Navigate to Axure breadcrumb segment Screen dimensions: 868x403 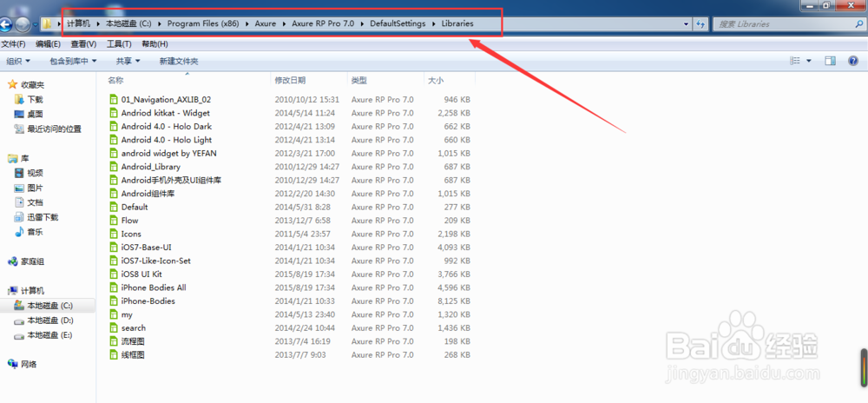[x=266, y=23]
